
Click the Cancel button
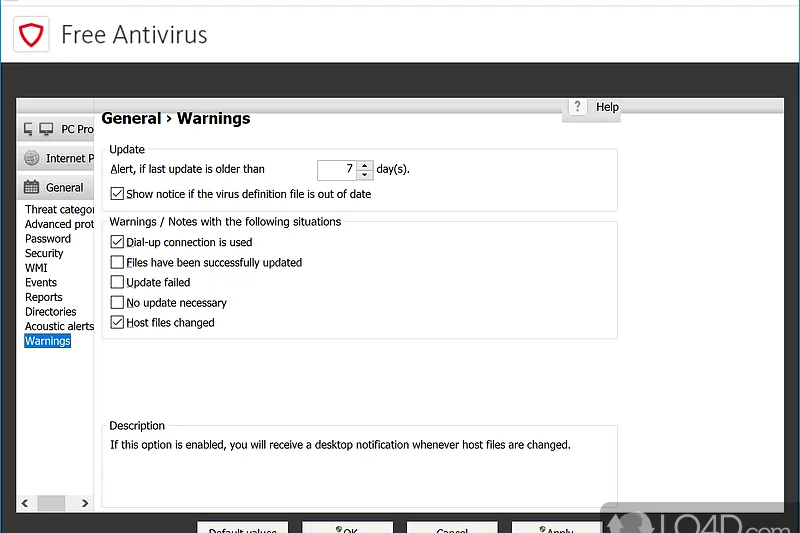(452, 527)
